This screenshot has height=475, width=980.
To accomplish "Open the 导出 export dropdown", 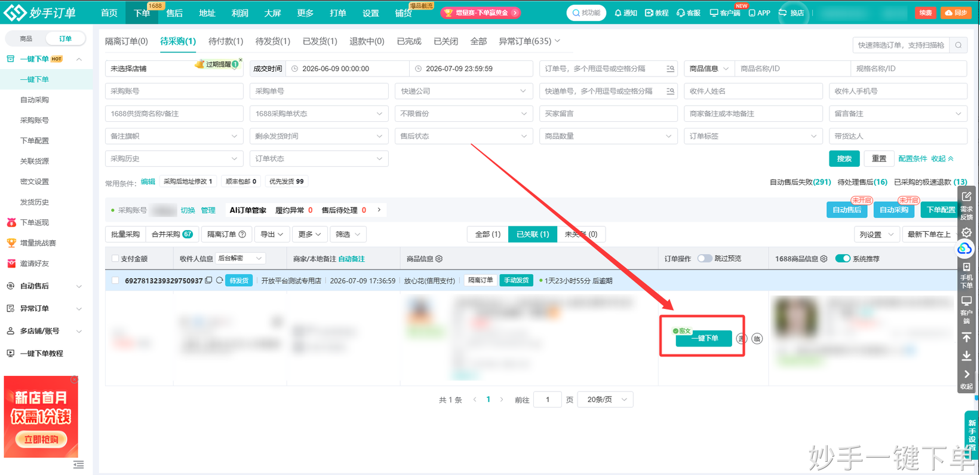I will 272,235.
